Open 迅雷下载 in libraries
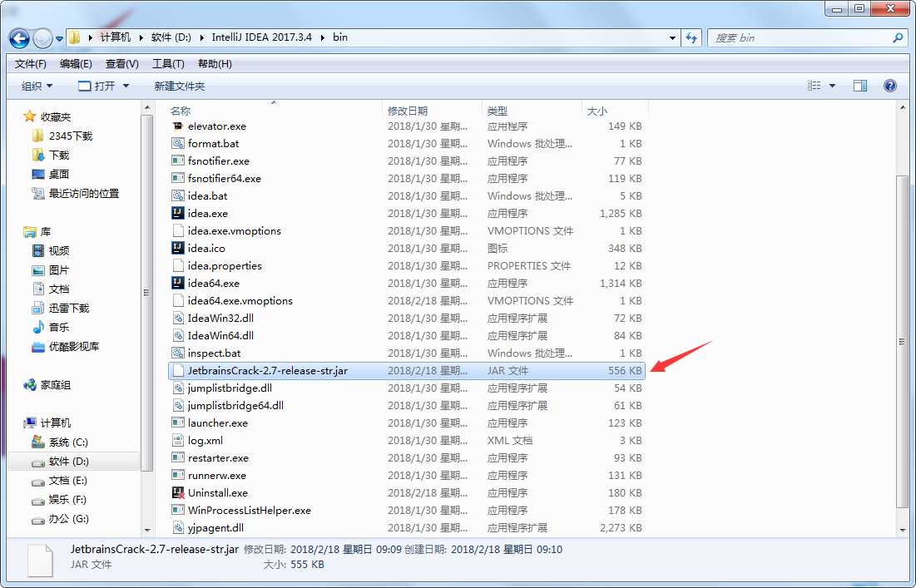Screen dimensions: 916x588 61,309
